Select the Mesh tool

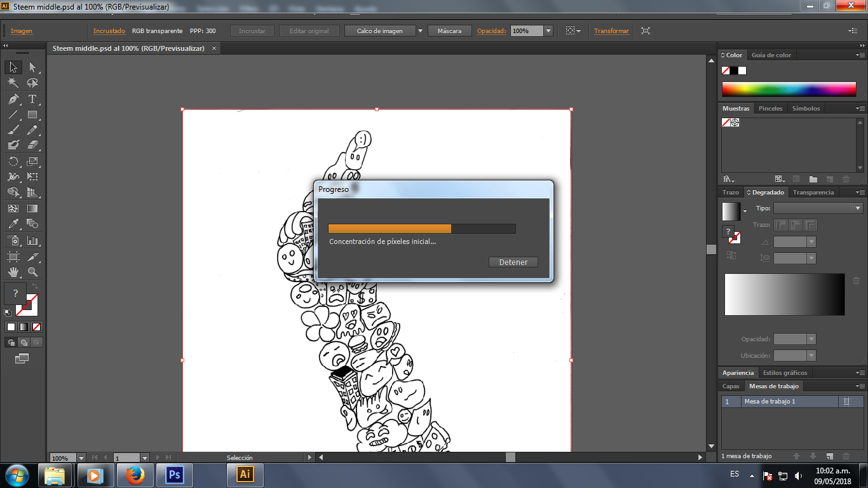13,208
